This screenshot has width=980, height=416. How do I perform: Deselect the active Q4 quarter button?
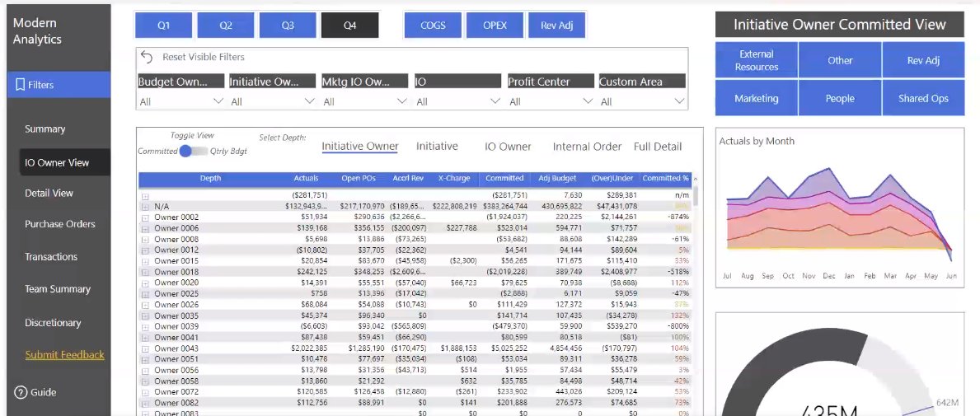(x=349, y=26)
